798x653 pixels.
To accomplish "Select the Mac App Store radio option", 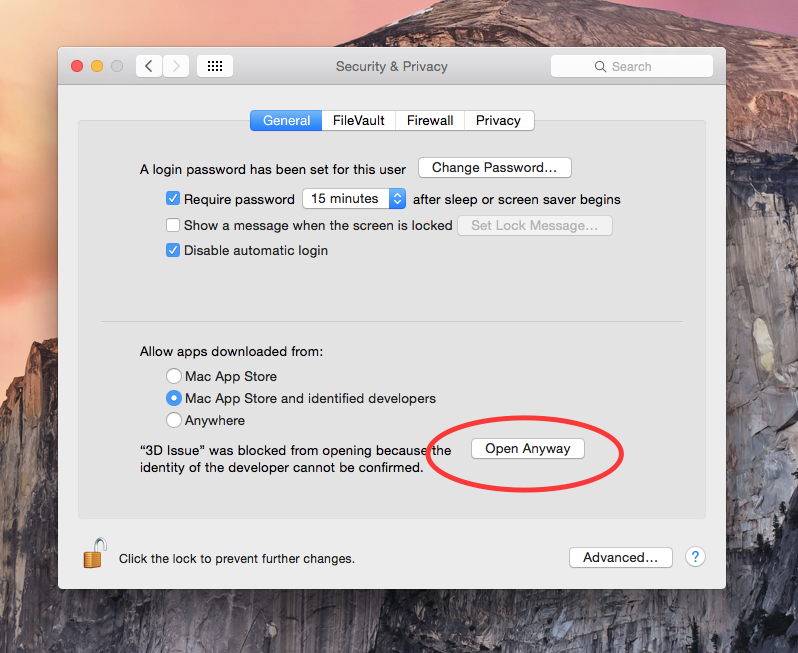I will point(174,377).
